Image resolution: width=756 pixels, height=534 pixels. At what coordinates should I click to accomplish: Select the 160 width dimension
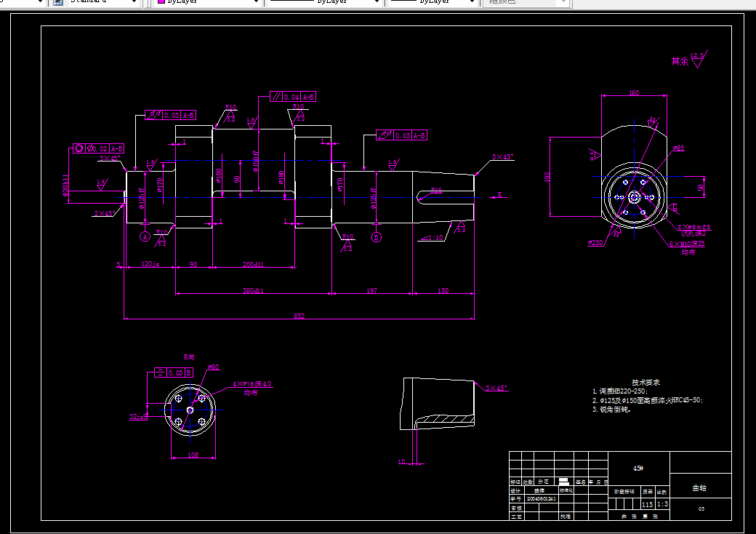point(634,92)
